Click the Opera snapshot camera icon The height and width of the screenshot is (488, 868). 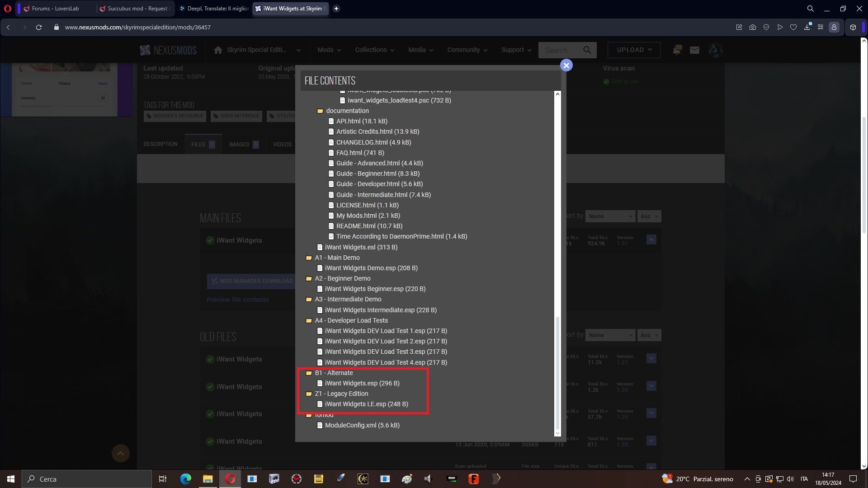click(753, 27)
